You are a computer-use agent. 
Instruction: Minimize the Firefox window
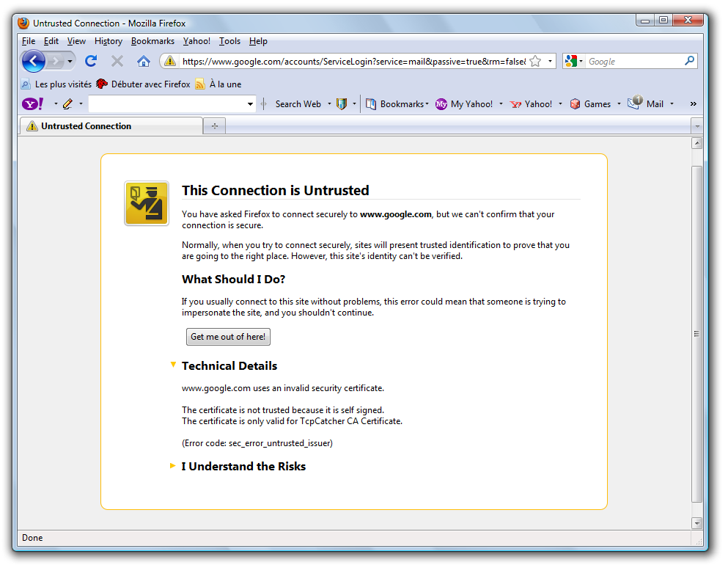645,20
